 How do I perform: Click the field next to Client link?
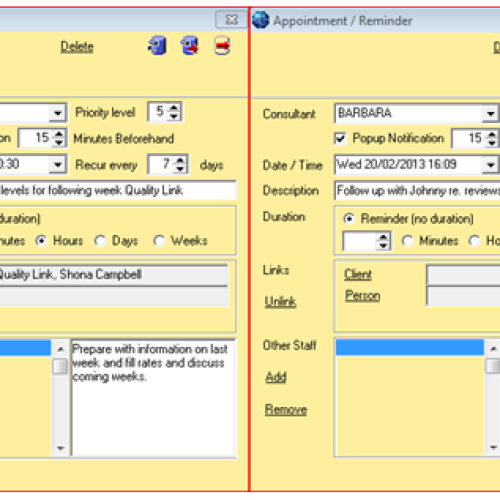pos(463,275)
